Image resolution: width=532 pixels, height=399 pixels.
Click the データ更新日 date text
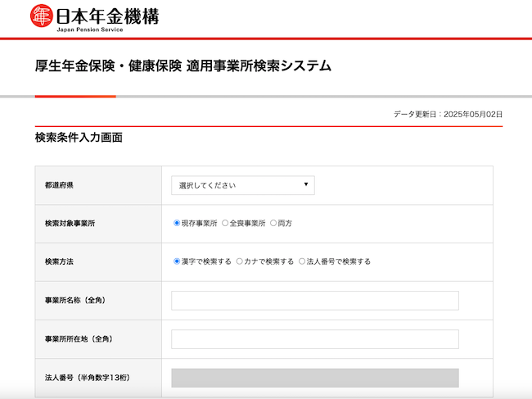click(x=448, y=115)
